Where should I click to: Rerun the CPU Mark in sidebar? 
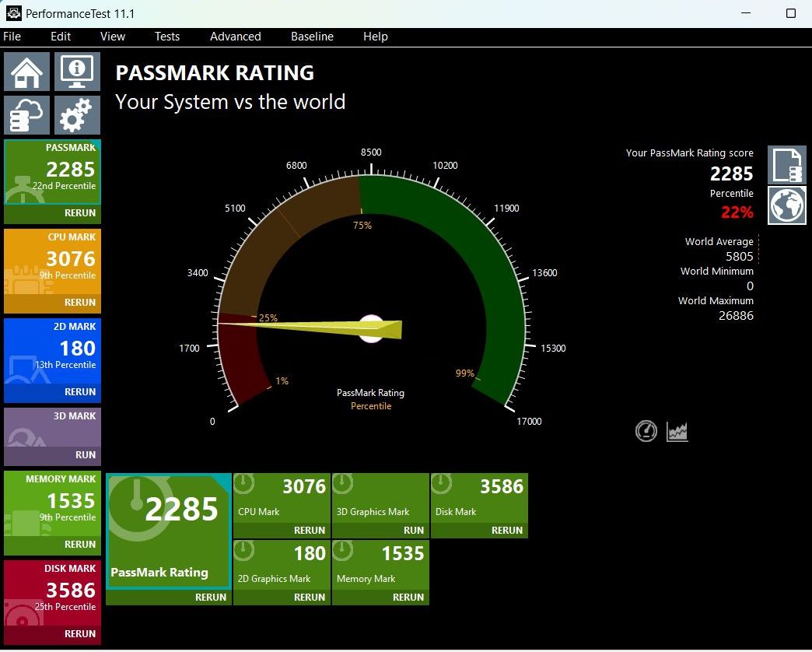click(x=80, y=303)
